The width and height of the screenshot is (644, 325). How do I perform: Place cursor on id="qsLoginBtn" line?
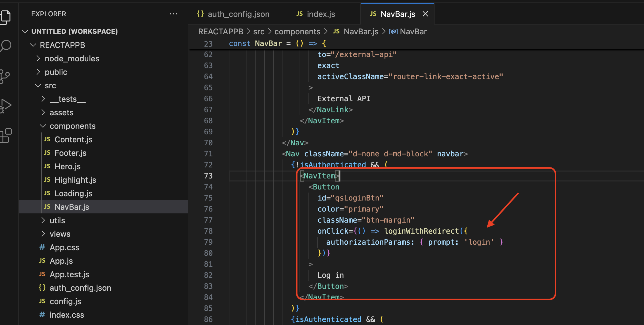click(x=351, y=198)
